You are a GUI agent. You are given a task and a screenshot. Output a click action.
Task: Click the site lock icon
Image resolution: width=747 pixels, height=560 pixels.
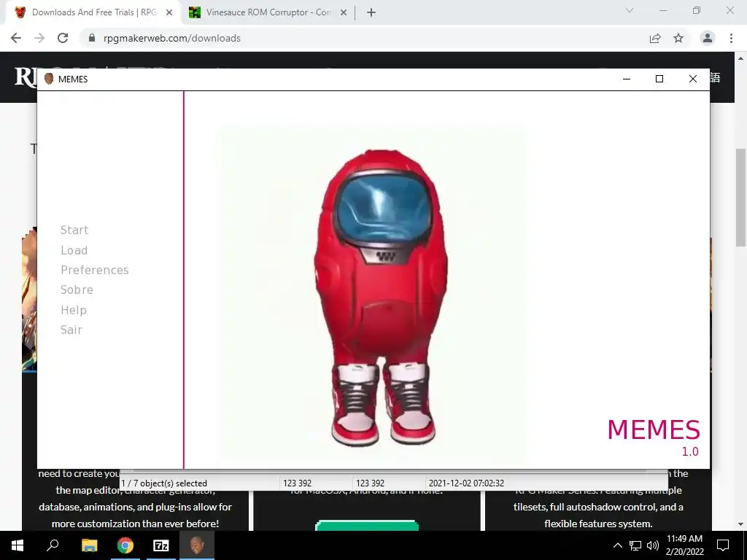pyautogui.click(x=92, y=38)
